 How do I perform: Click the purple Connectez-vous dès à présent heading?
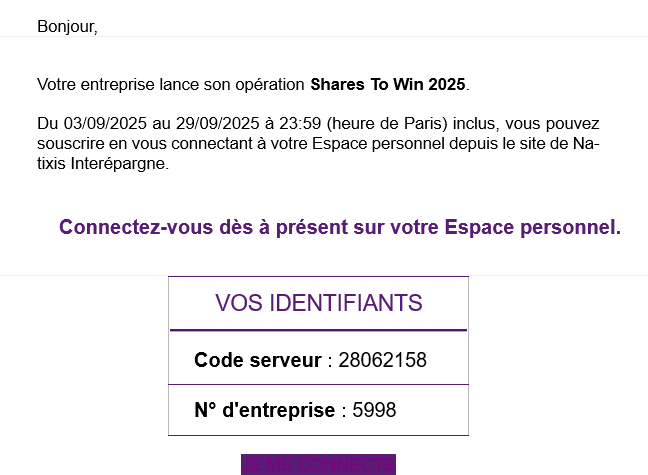pyautogui.click(x=340, y=227)
